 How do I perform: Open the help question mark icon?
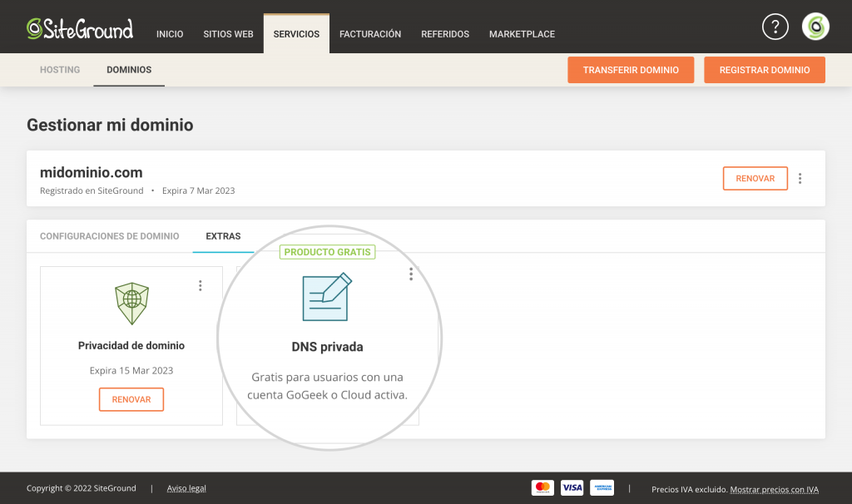[x=775, y=27]
